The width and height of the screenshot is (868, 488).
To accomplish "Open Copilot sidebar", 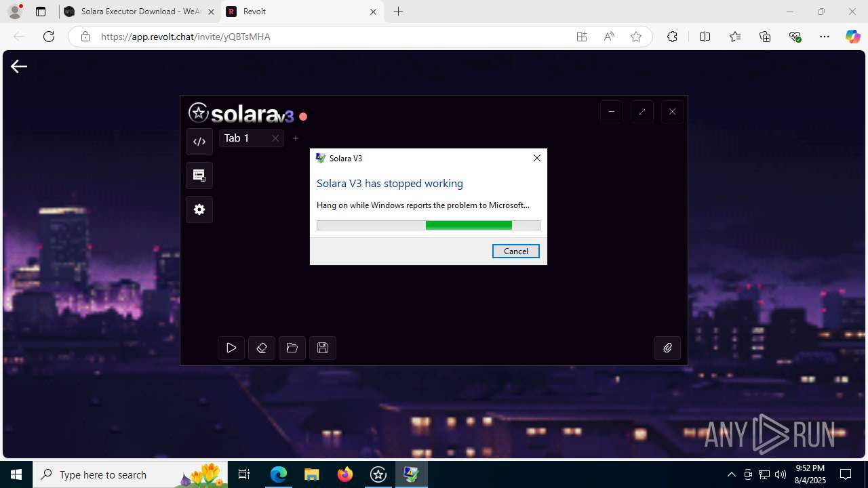I will (853, 37).
